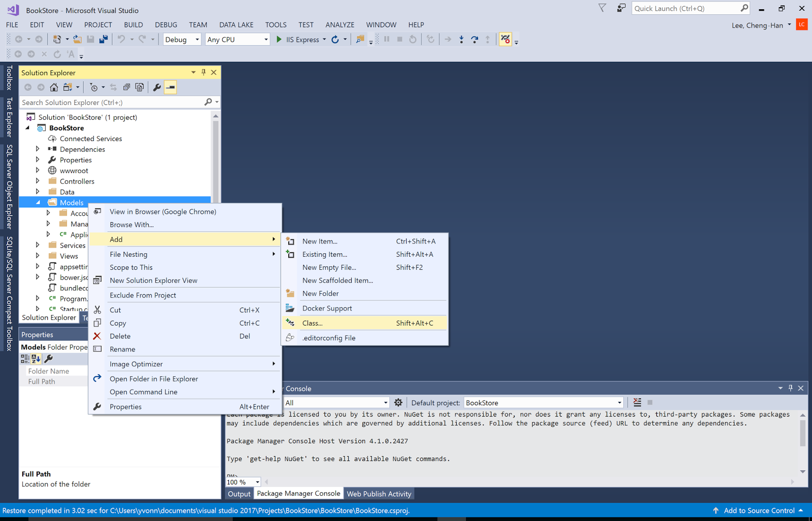Open the signed-in user account dropdown arrow
The image size is (812, 521).
point(789,25)
